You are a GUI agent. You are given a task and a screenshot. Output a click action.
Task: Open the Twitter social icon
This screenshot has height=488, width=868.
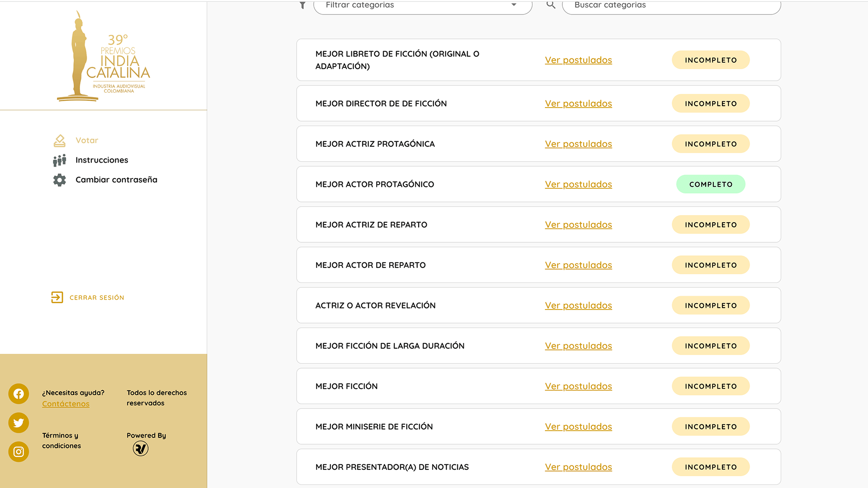(x=19, y=423)
